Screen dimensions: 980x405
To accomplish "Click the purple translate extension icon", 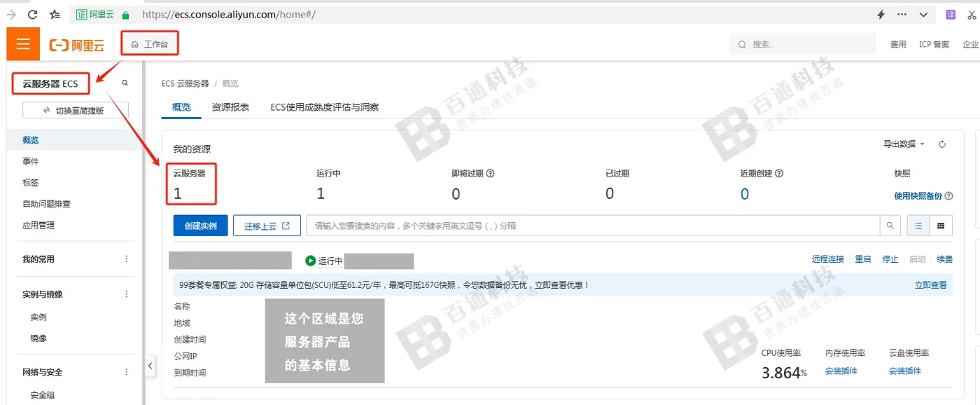I will pyautogui.click(x=951, y=14).
